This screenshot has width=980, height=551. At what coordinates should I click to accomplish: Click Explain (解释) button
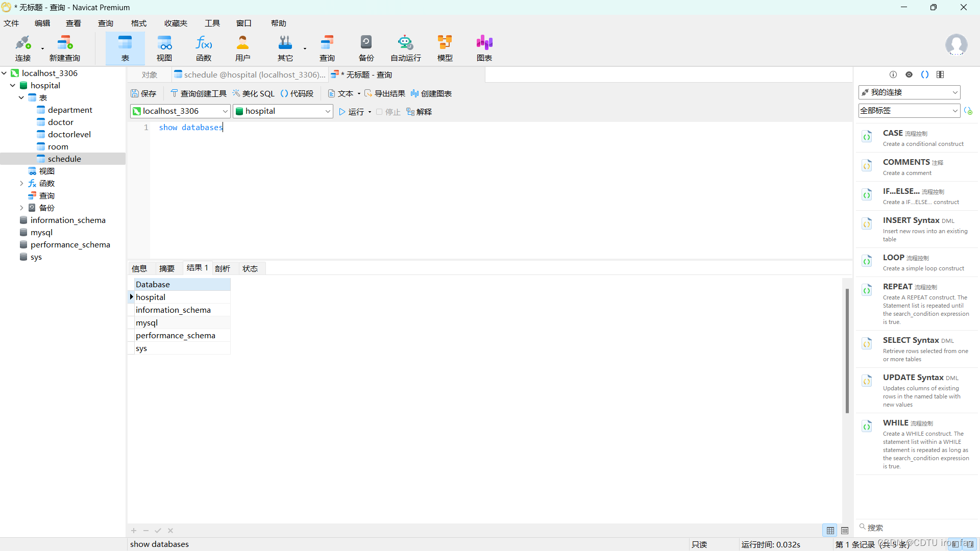pyautogui.click(x=419, y=112)
